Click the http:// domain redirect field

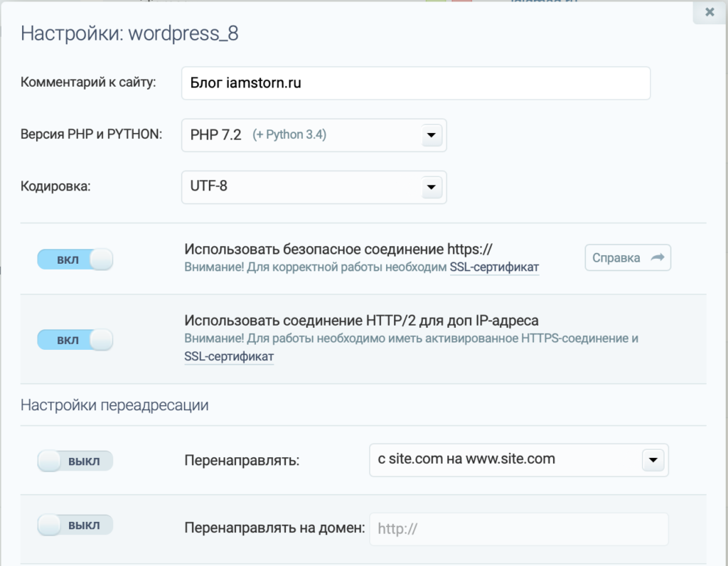point(518,529)
